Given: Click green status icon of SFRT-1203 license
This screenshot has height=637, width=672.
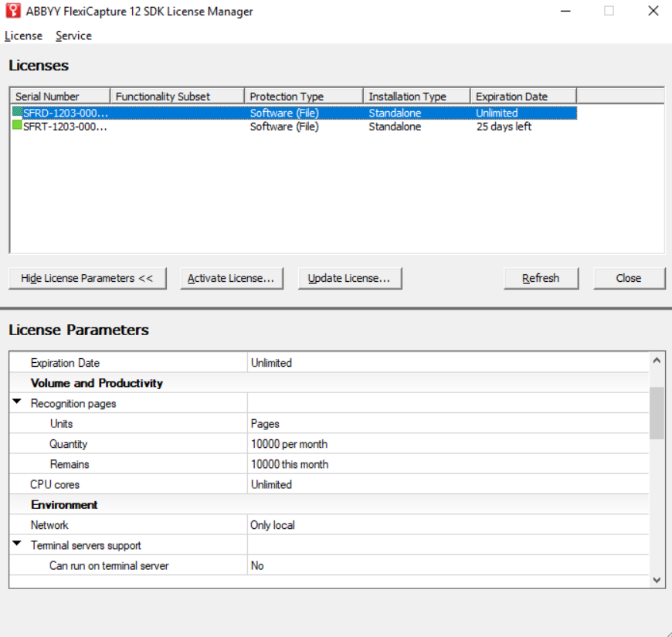Looking at the screenshot, I should [17, 125].
